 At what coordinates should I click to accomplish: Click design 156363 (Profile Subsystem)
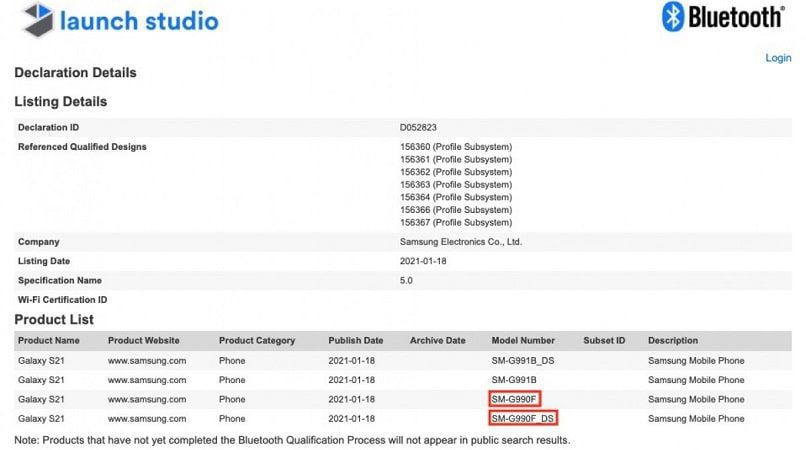pyautogui.click(x=456, y=185)
